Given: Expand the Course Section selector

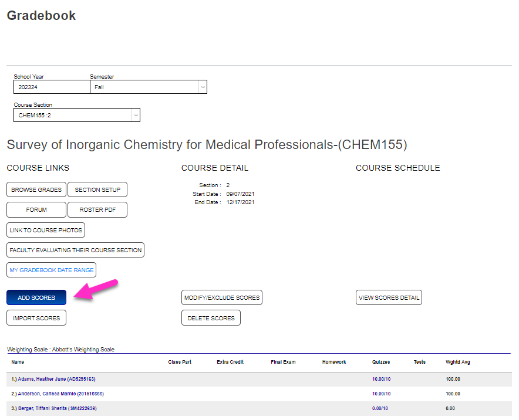Looking at the screenshot, I should coord(77,114).
